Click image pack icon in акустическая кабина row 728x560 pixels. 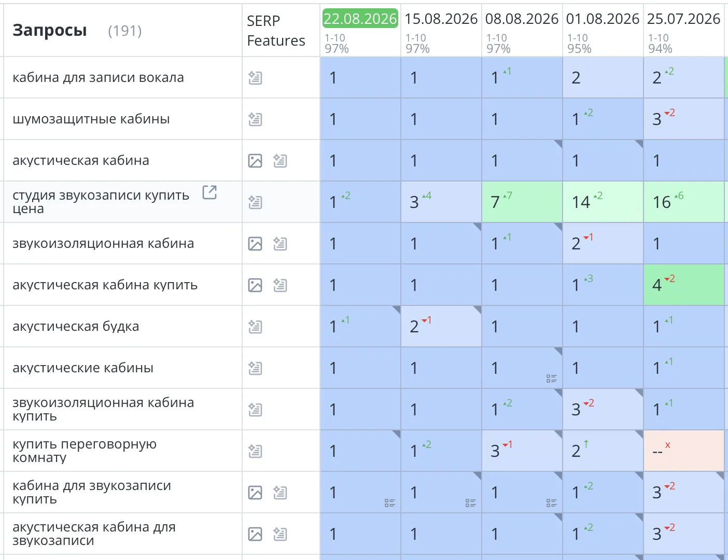click(x=255, y=161)
